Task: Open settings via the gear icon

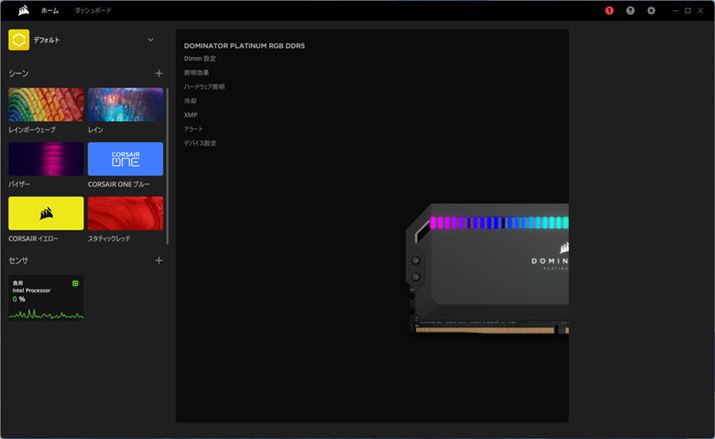Action: [x=651, y=10]
